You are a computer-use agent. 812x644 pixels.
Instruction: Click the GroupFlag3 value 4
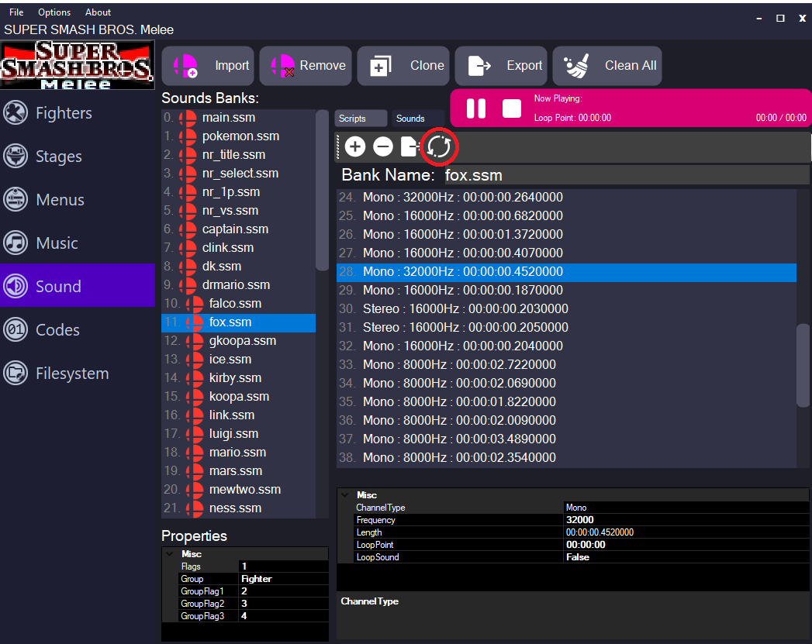coord(283,616)
